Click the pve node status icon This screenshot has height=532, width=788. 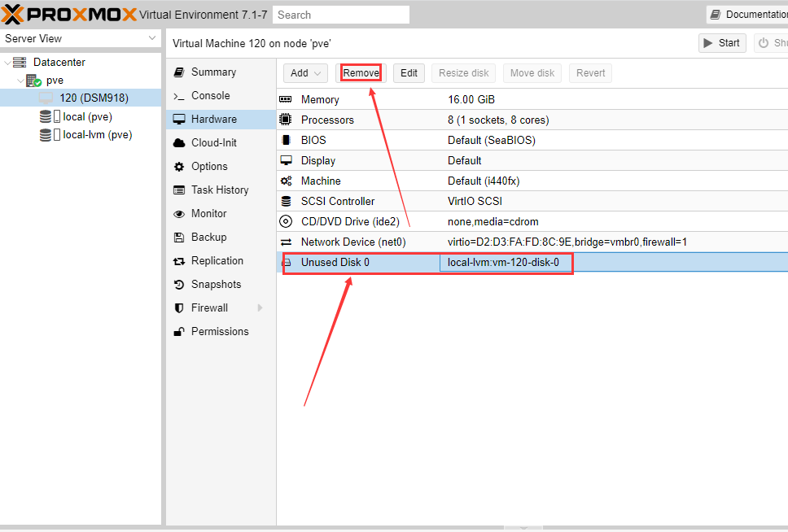coord(33,81)
